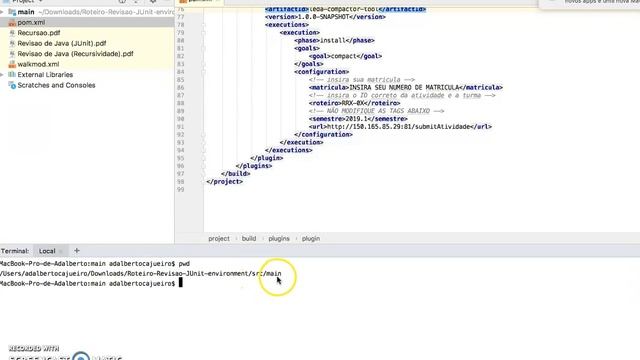Click the terminal prompt input line
The width and height of the screenshot is (640, 360).
click(x=91, y=283)
